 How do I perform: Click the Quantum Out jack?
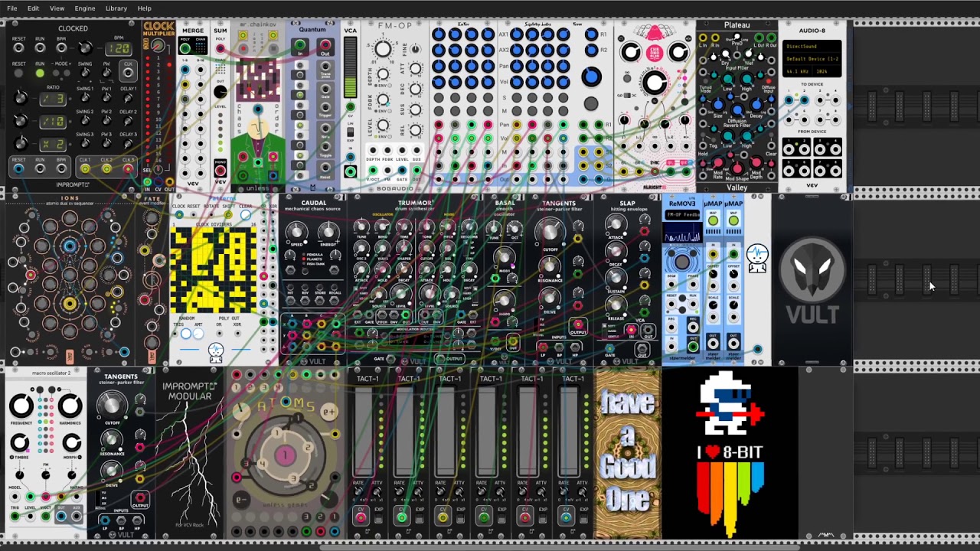click(325, 46)
